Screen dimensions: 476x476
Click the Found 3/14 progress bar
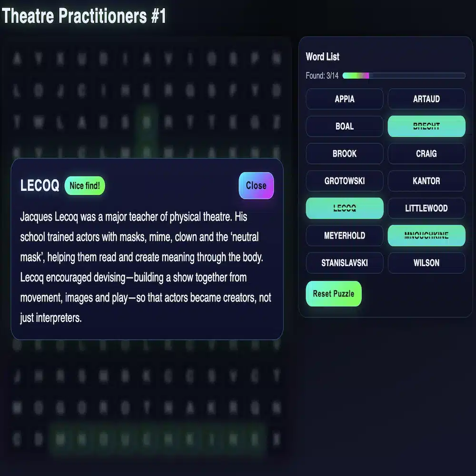(404, 75)
